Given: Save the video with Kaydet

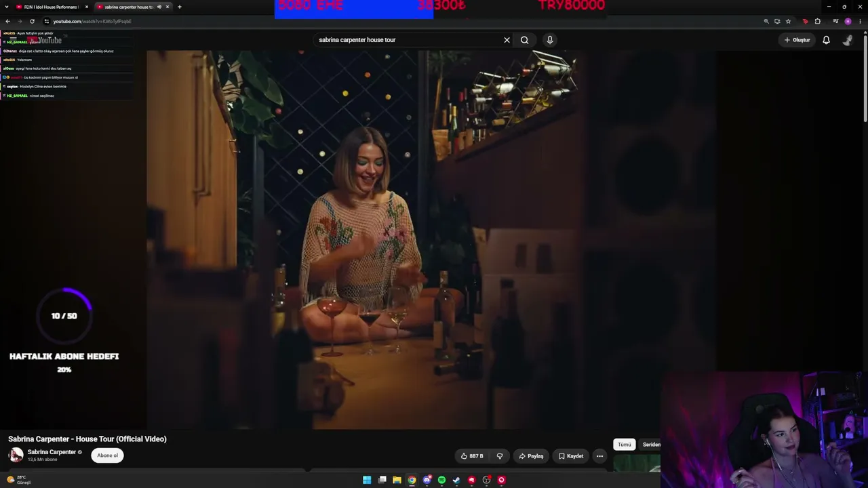Looking at the screenshot, I should click(x=570, y=456).
